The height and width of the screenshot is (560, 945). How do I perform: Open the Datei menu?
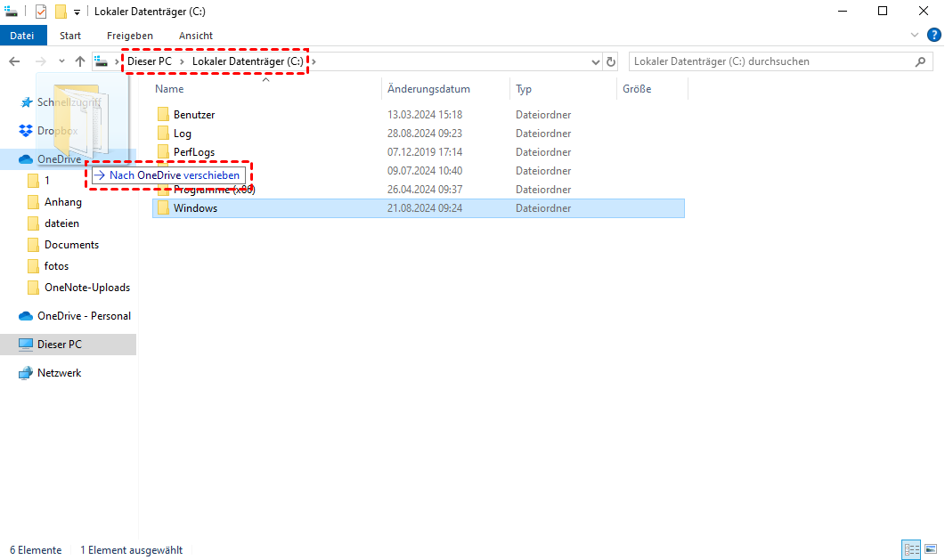click(x=22, y=36)
